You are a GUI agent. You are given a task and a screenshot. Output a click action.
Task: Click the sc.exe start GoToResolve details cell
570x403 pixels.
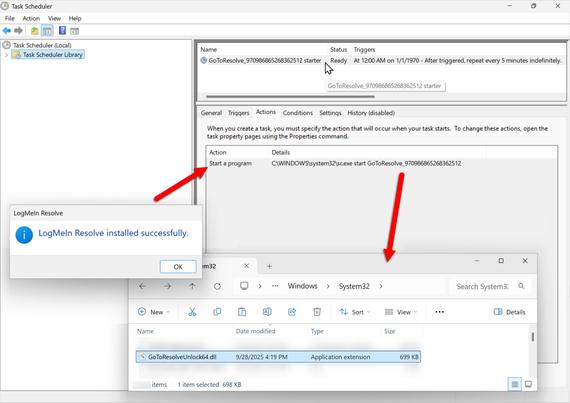[x=366, y=163]
